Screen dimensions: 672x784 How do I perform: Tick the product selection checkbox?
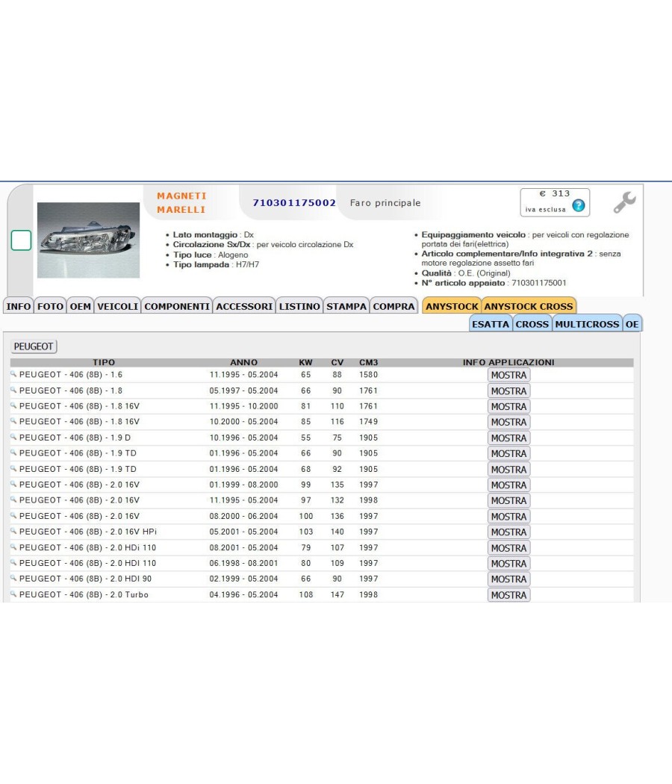(x=21, y=240)
